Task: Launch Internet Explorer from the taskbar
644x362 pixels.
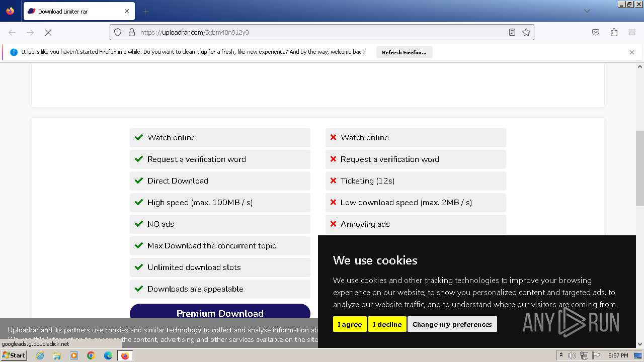Action: [x=40, y=355]
